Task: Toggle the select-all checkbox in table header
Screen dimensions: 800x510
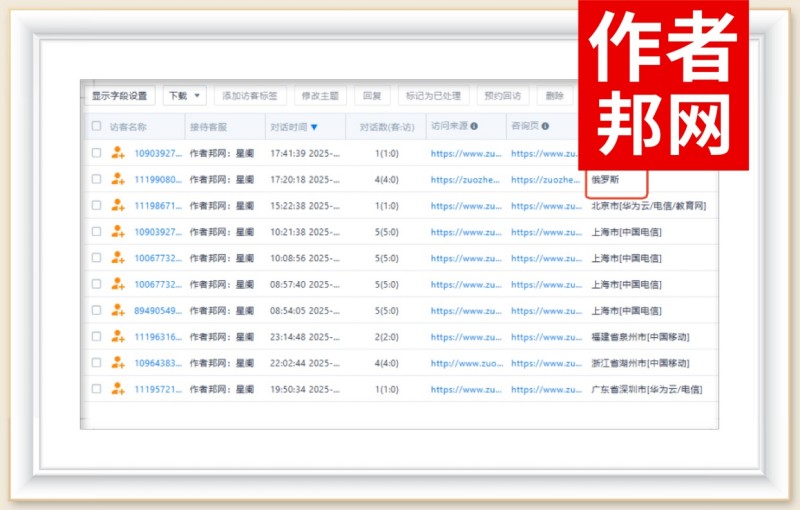Action: [96, 127]
